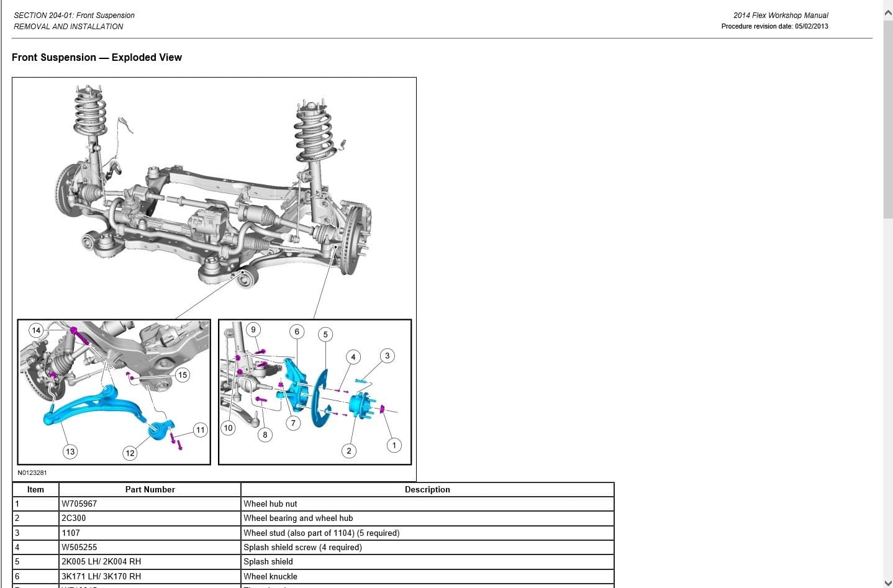The image size is (893, 588).
Task: Select callout 1 for wheel hub nut
Action: click(x=394, y=445)
